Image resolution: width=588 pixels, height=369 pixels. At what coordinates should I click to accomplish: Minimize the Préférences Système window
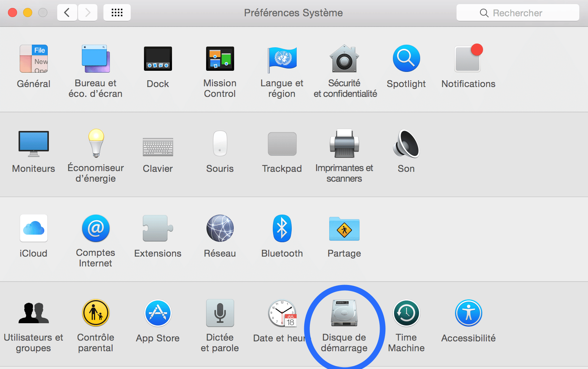pyautogui.click(x=28, y=12)
